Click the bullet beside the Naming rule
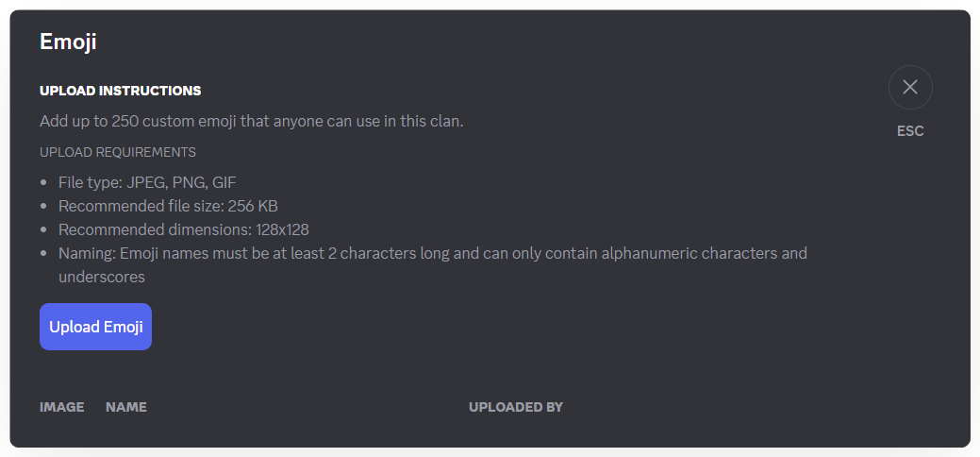 click(x=44, y=253)
